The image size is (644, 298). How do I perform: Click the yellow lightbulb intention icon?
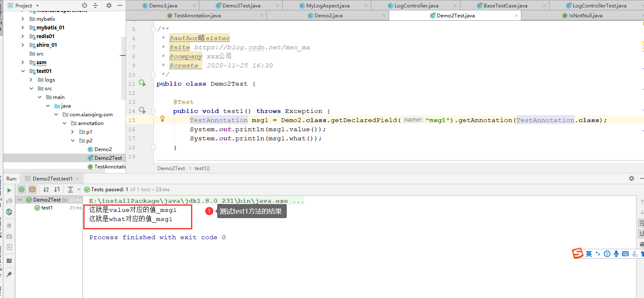pos(162,119)
